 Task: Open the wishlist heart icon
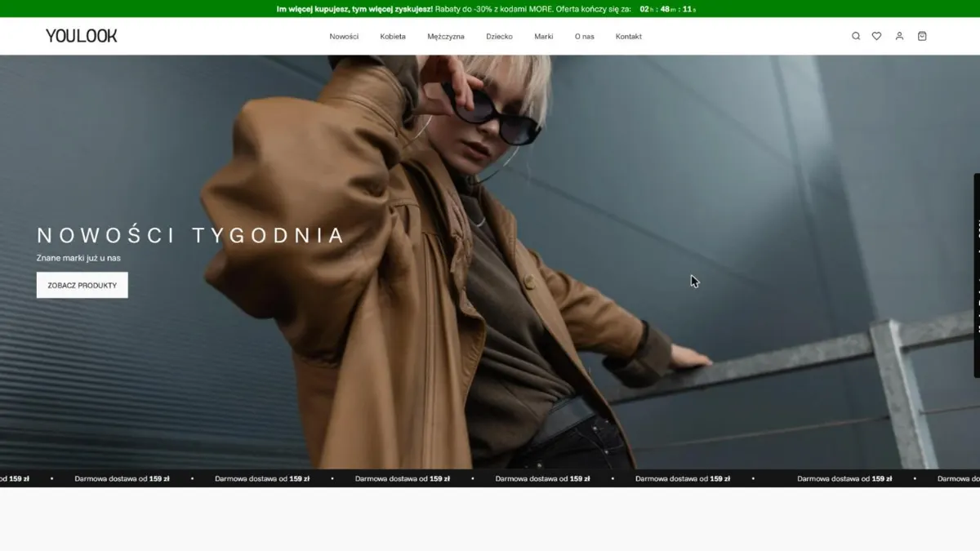876,36
